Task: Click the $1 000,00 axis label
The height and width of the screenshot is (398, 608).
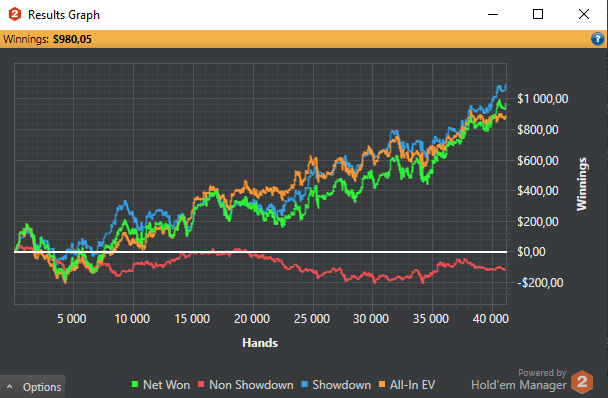Action: 542,99
